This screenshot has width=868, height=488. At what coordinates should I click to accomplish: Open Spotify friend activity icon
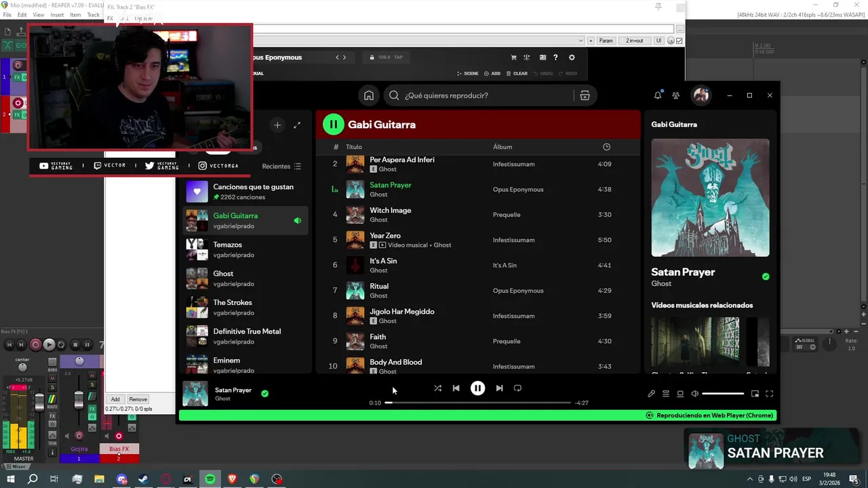click(676, 96)
